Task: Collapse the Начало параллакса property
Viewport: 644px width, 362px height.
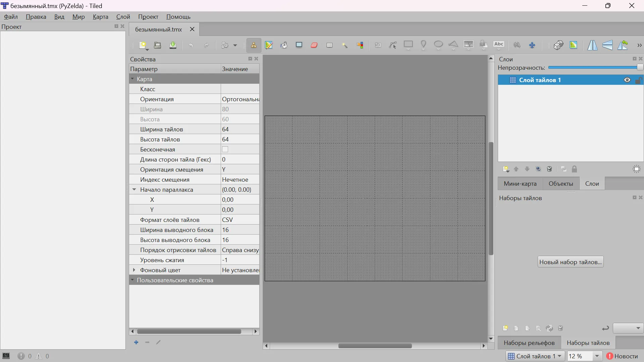Action: [x=134, y=190]
